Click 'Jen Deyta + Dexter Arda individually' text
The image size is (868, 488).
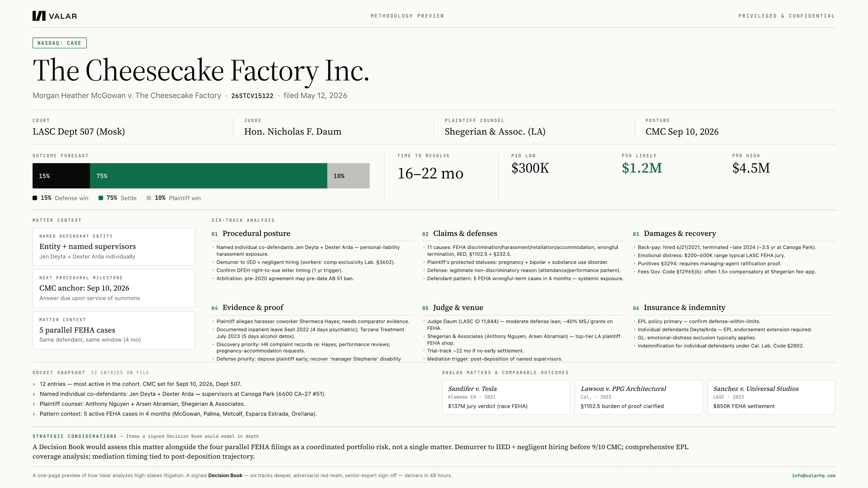tap(87, 257)
